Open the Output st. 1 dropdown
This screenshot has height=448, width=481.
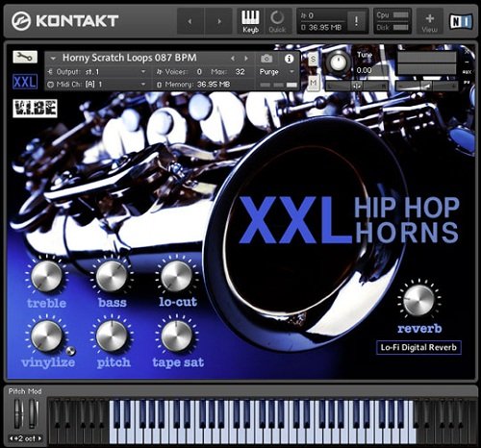click(96, 72)
